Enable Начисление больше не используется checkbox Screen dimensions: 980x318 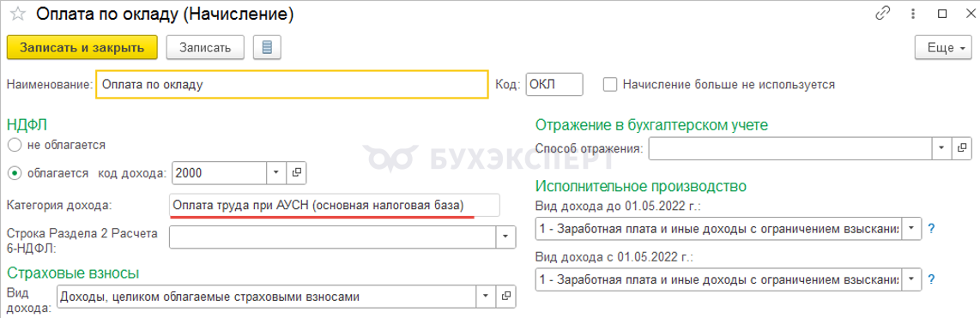point(610,84)
